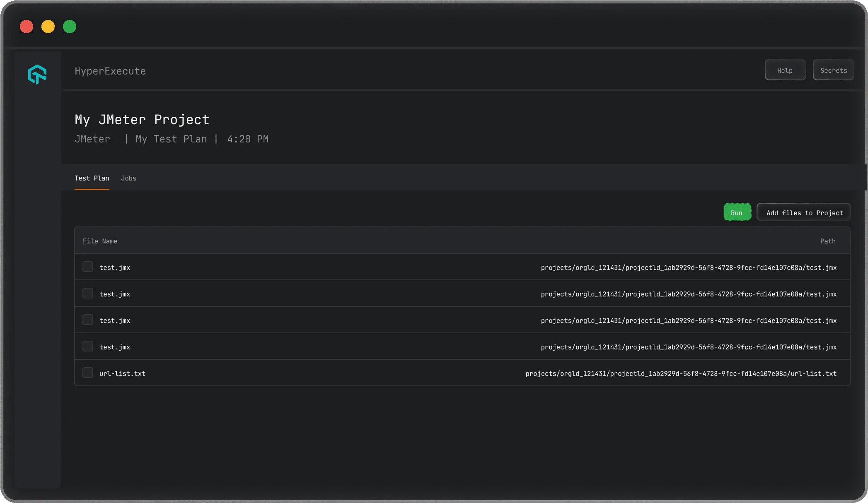Enable the fourth test.jmx checkbox
Viewport: 868px width, 503px height.
pos(88,346)
